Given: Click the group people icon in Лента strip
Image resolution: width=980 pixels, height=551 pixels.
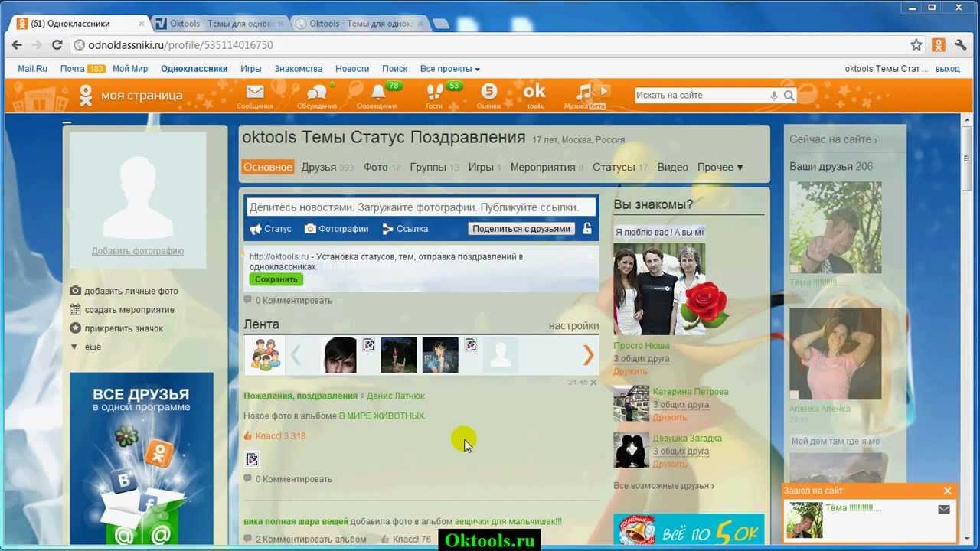Looking at the screenshot, I should [266, 355].
